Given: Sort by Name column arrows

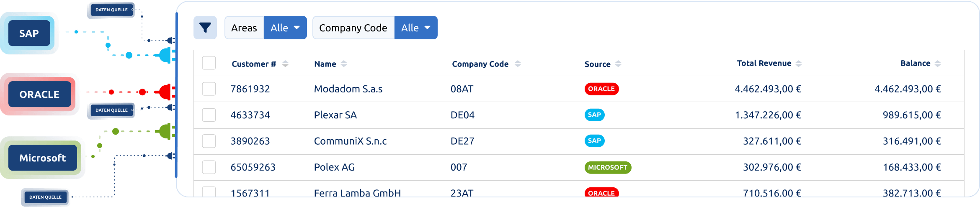Looking at the screenshot, I should (x=344, y=64).
